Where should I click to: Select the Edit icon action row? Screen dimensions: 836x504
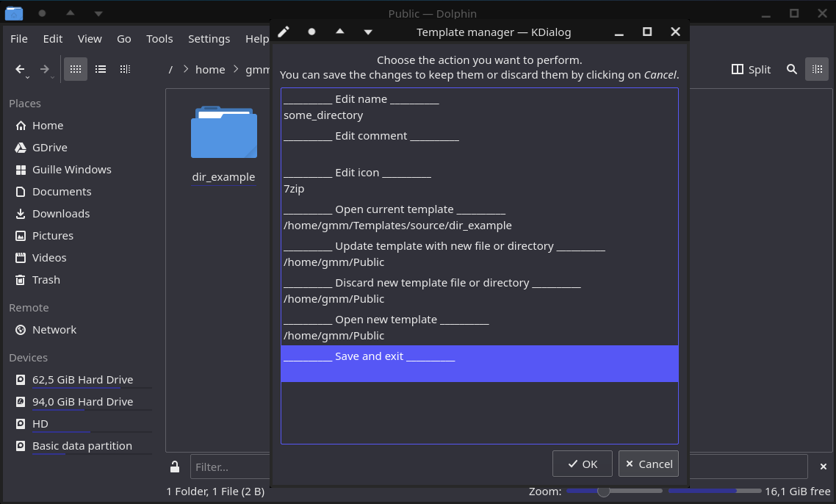[x=479, y=180]
